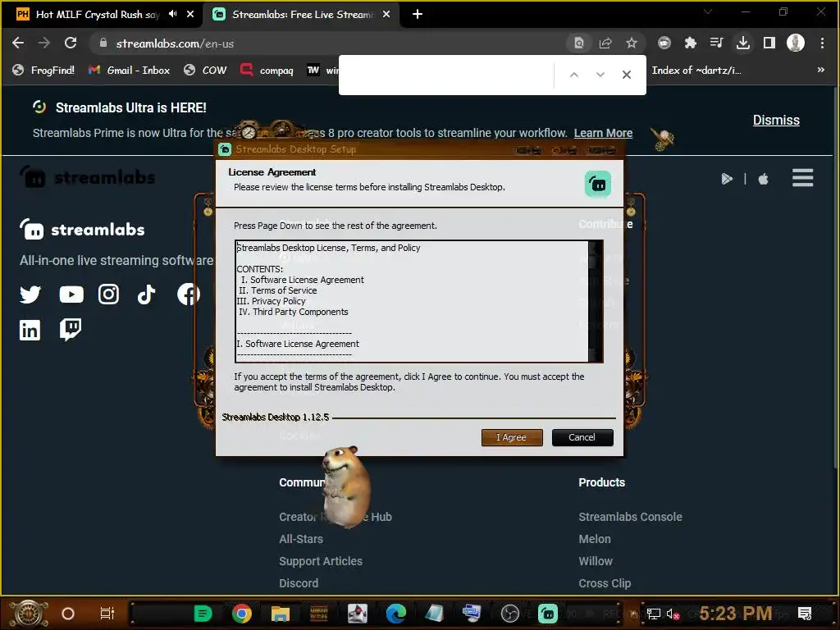Viewport: 840px width, 630px height.
Task: Bookmark this page with star icon
Action: coord(632,43)
